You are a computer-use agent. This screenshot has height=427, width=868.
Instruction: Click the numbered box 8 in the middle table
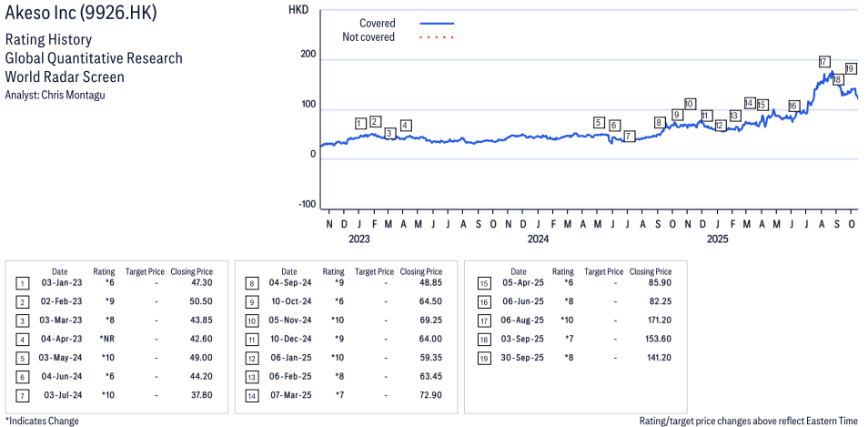(x=251, y=284)
